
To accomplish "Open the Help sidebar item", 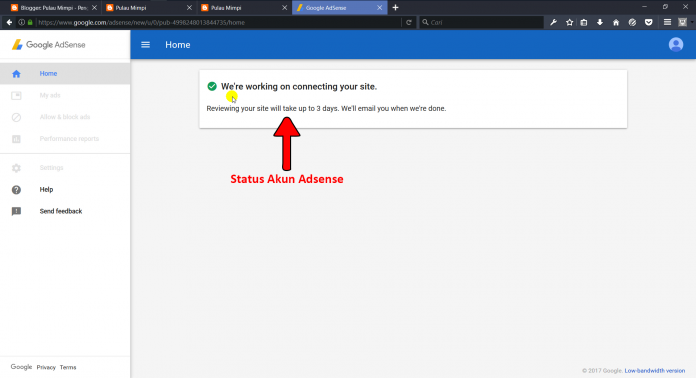I will pos(65,189).
